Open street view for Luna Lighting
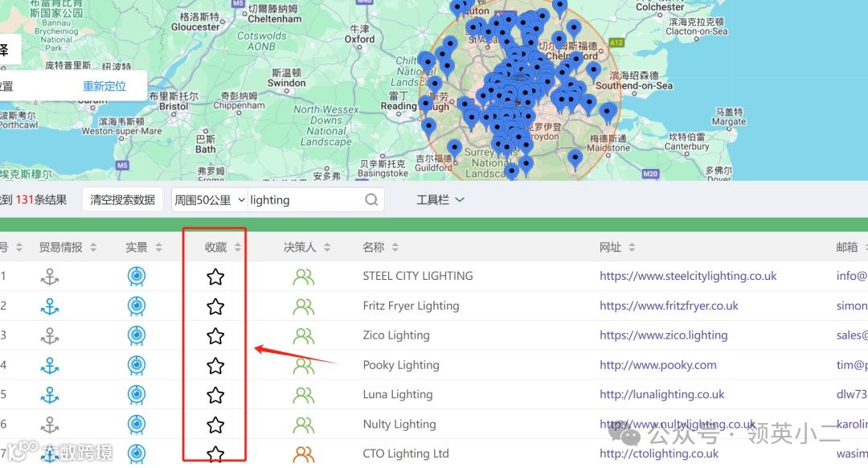The width and height of the screenshot is (868, 468). (136, 394)
